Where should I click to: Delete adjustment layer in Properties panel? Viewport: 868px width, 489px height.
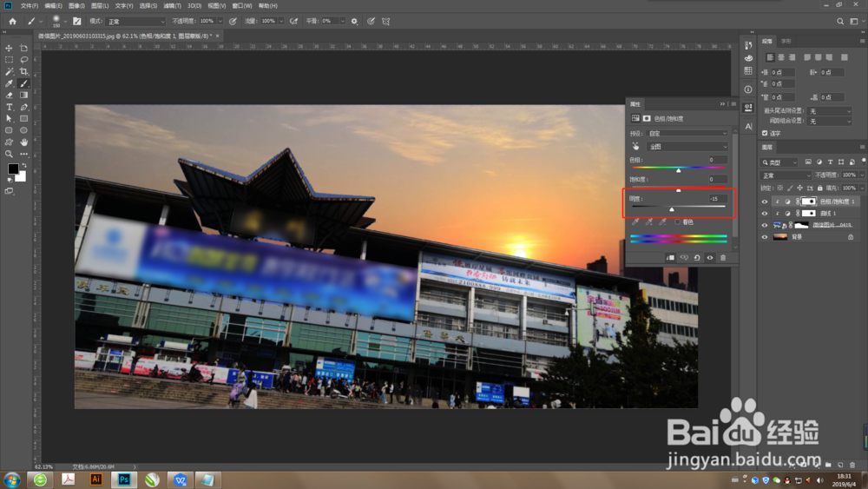coord(723,257)
